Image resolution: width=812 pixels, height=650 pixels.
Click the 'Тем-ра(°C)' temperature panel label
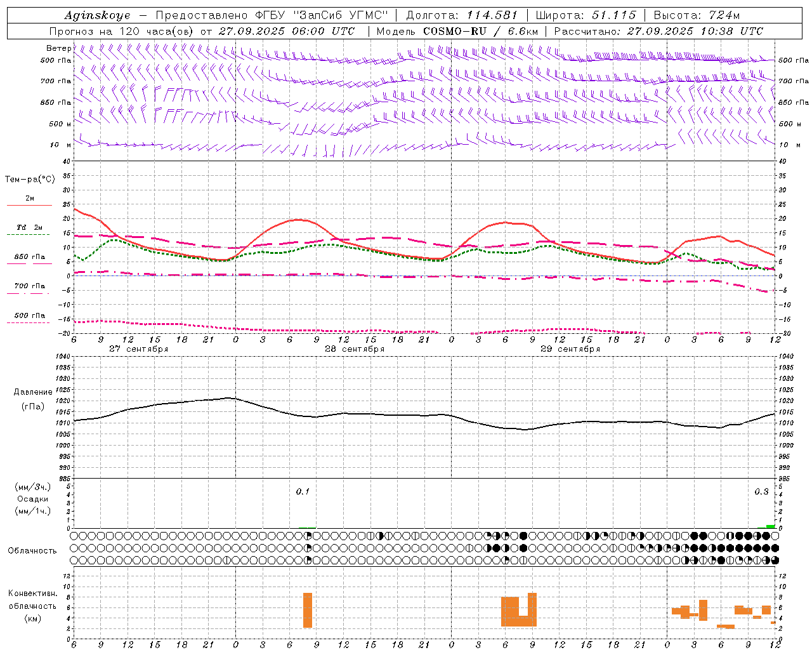click(x=30, y=180)
